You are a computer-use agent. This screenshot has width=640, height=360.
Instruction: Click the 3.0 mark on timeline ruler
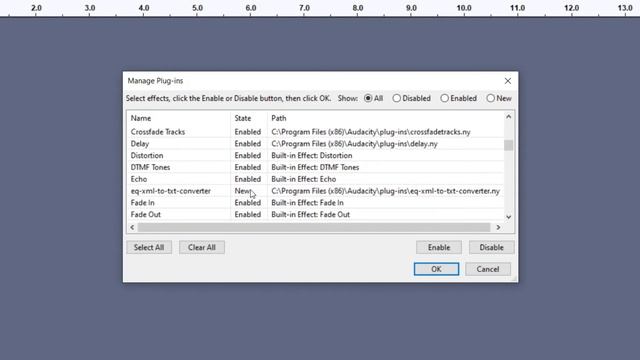(90, 8)
